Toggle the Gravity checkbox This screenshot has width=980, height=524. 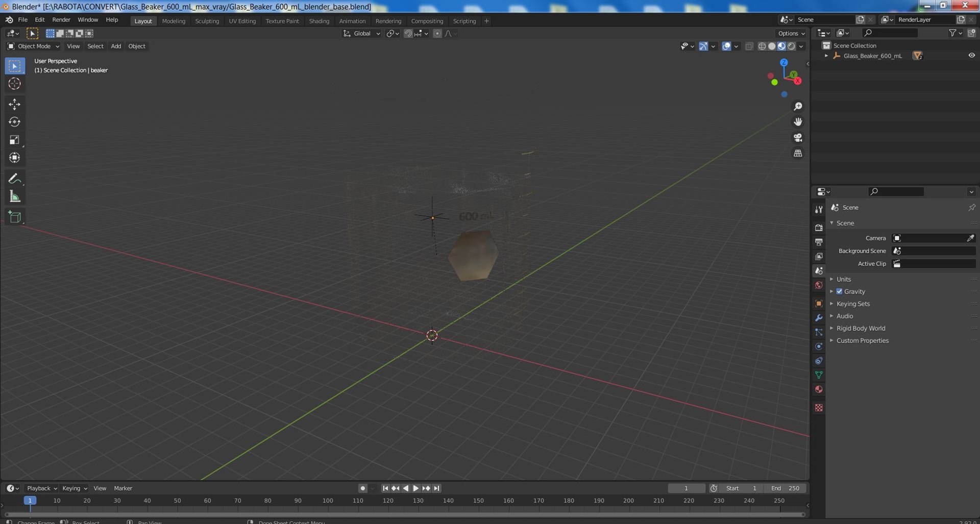pos(839,291)
